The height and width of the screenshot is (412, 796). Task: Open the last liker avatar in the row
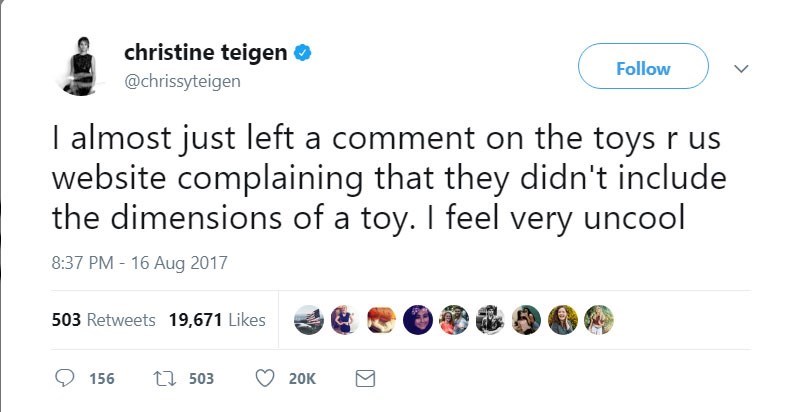coord(598,320)
